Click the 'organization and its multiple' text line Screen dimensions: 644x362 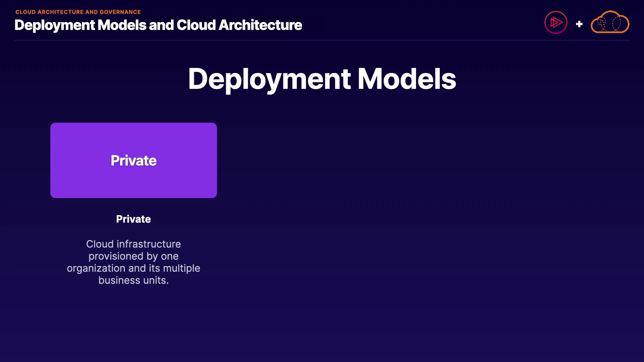pos(133,268)
